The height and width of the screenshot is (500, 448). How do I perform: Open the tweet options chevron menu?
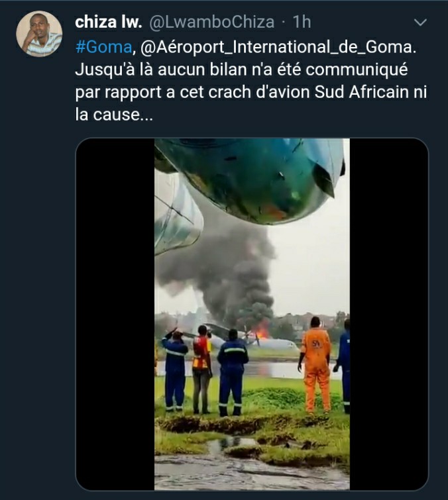tap(420, 23)
